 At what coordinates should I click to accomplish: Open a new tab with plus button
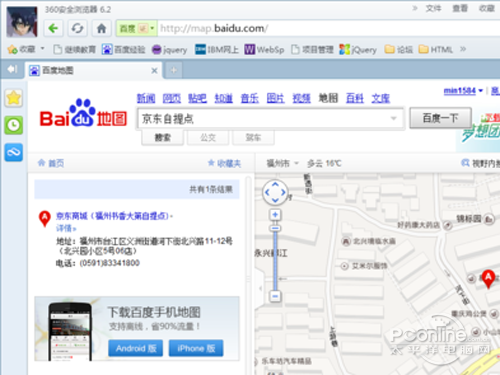pos(174,70)
